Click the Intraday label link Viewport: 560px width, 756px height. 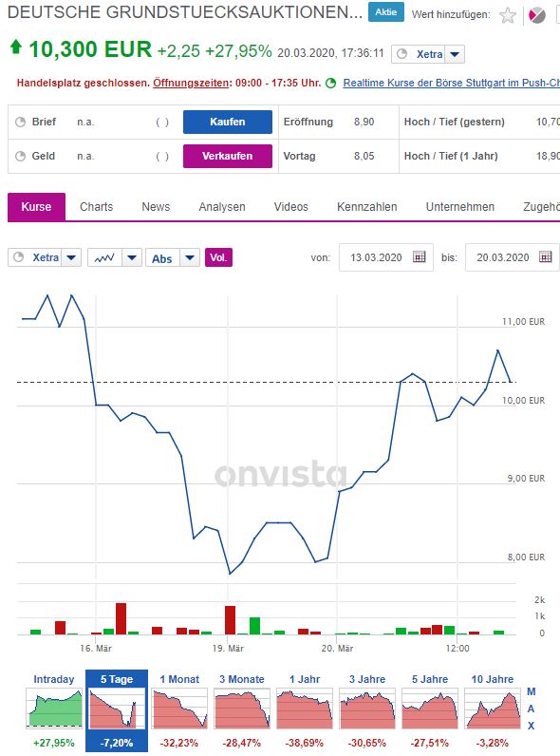pos(54,679)
